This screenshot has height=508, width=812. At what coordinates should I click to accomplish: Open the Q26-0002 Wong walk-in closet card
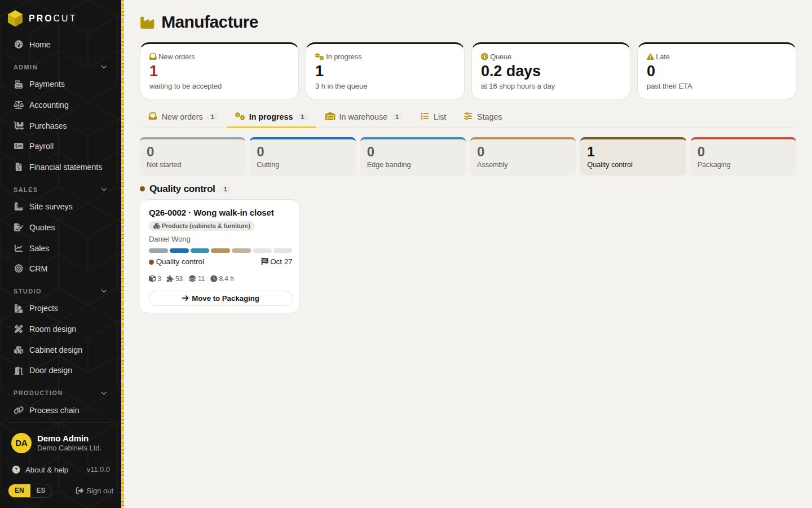[211, 213]
